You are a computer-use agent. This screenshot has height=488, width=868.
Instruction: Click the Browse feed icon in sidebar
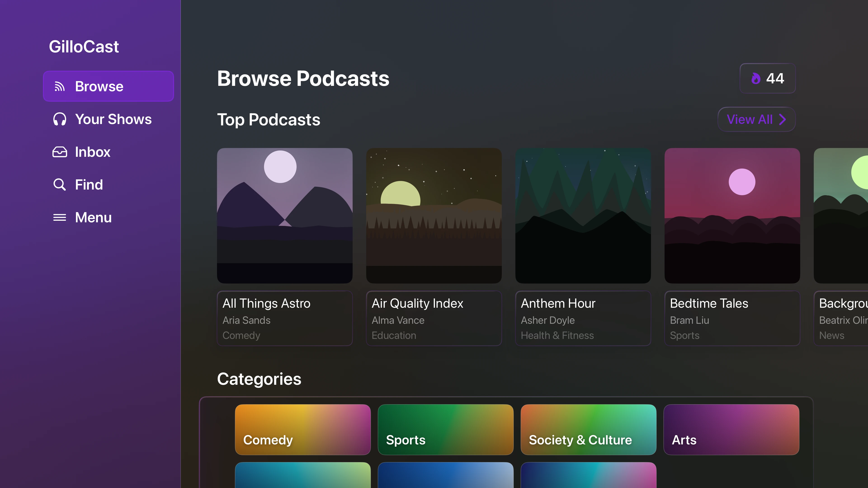tap(60, 87)
